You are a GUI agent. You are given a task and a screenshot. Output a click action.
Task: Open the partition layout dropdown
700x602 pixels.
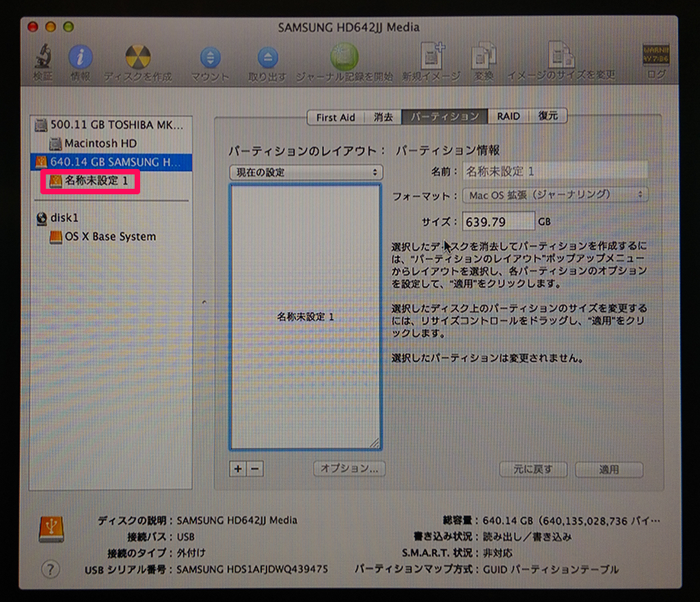click(306, 172)
